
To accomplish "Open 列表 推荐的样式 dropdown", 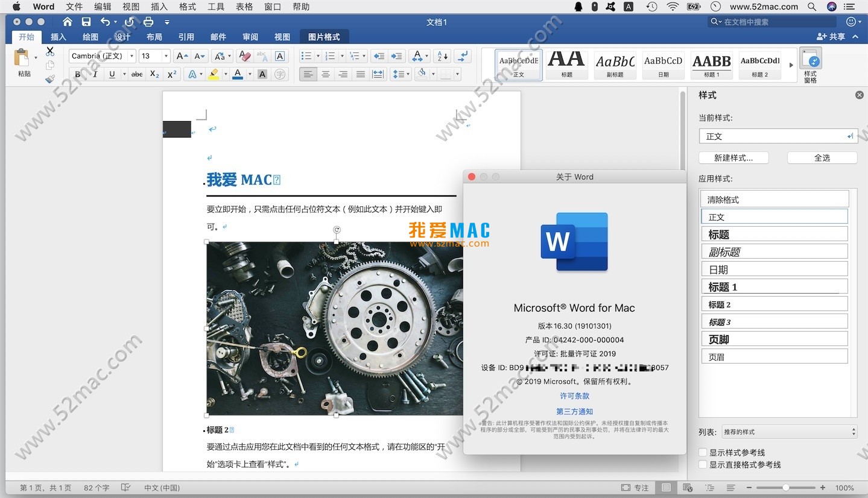I will pyautogui.click(x=789, y=432).
